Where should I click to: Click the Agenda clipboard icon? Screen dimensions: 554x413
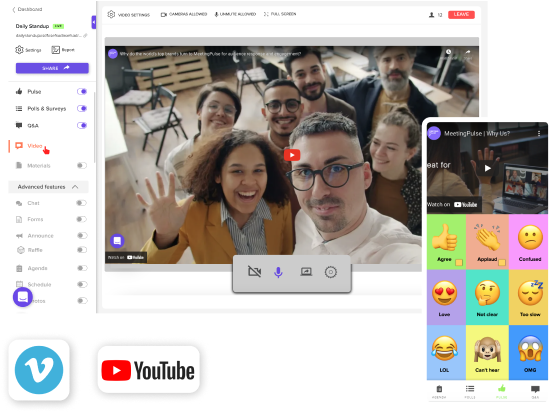pyautogui.click(x=19, y=268)
